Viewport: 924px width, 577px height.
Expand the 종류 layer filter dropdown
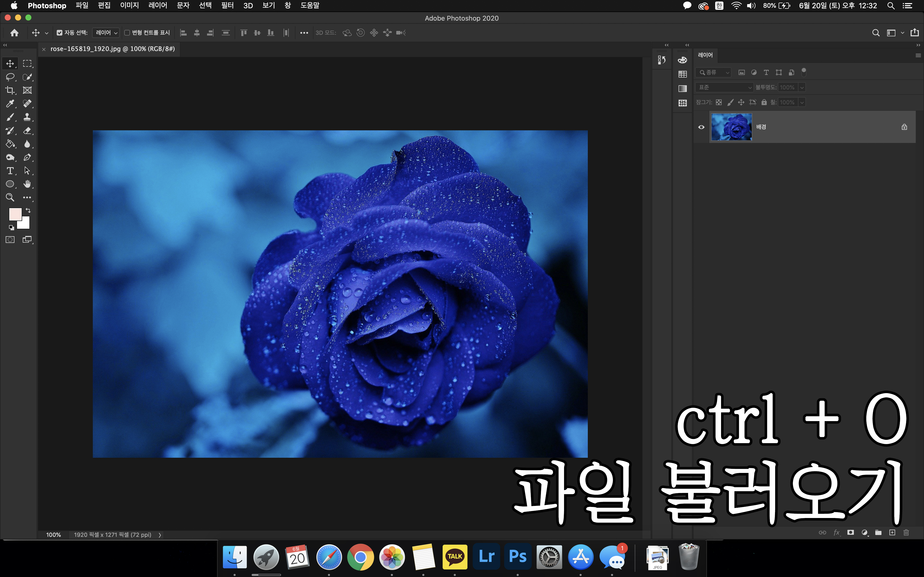713,72
